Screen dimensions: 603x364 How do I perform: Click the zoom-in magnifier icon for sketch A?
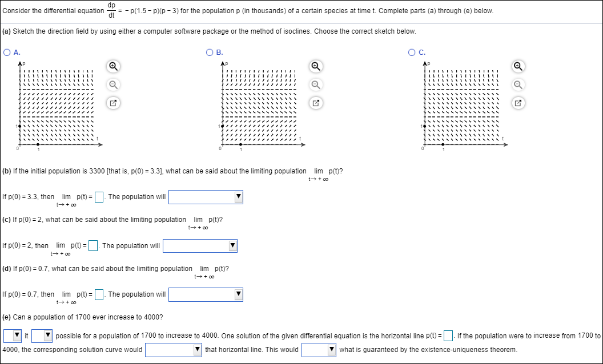(x=112, y=66)
